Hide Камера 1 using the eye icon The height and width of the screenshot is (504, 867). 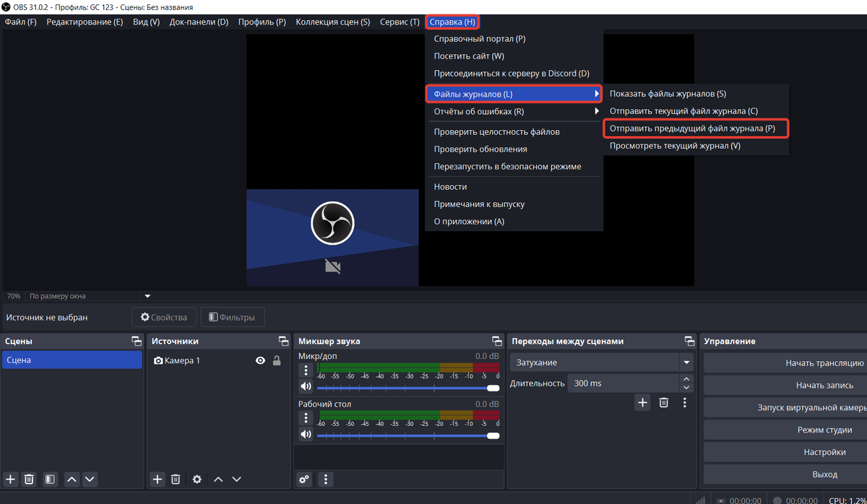click(260, 360)
